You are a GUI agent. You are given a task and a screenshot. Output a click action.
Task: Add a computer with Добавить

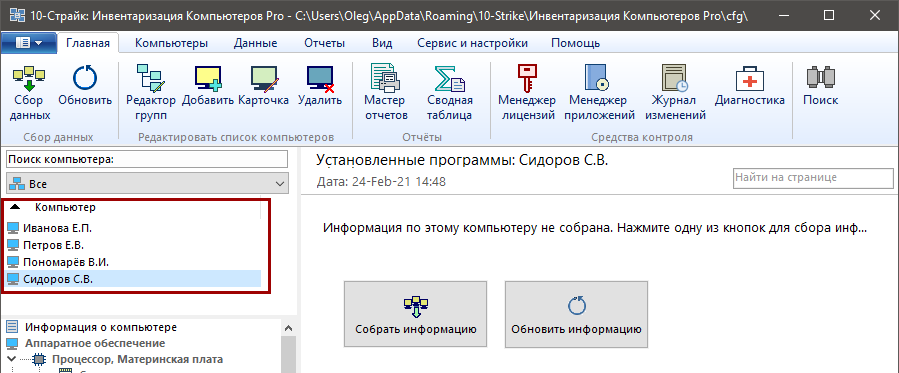(x=208, y=86)
